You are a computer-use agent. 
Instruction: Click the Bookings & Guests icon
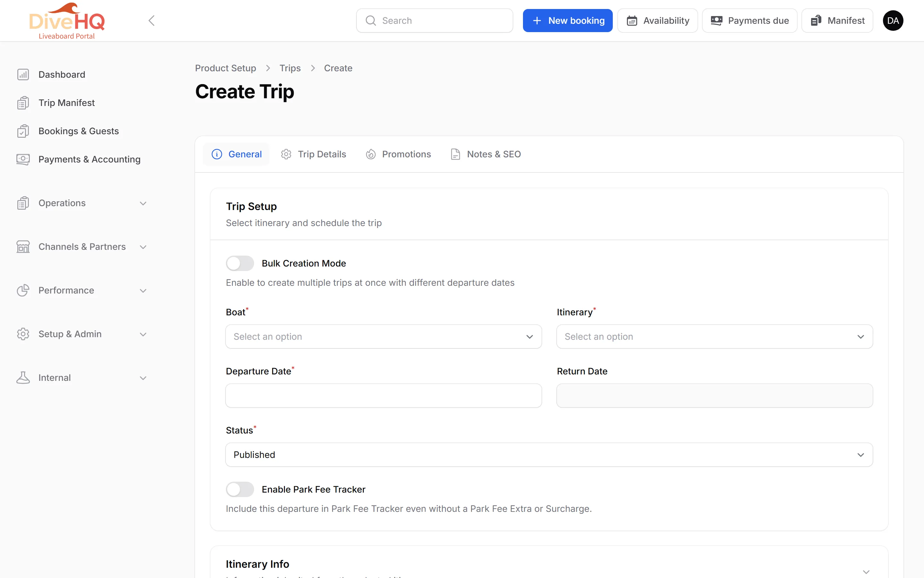coord(23,131)
